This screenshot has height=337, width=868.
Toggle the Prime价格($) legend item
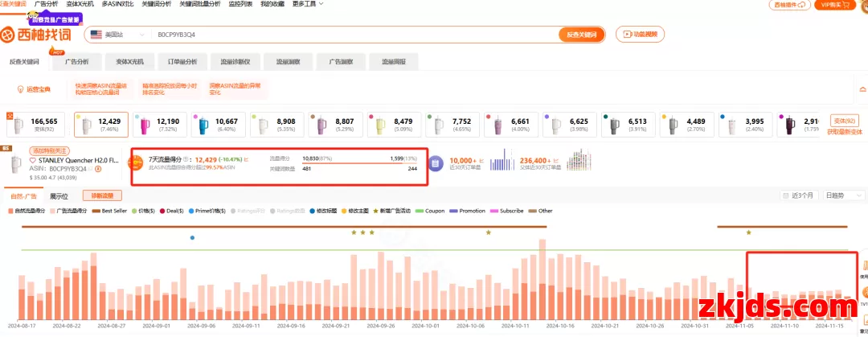(207, 211)
